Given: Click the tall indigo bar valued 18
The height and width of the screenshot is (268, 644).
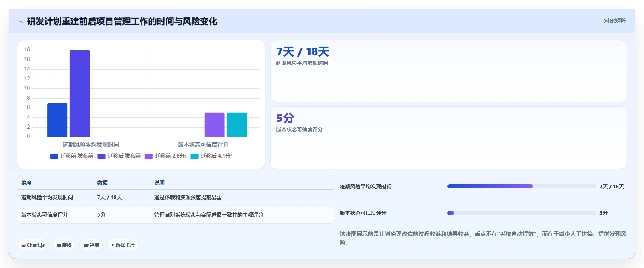Looking at the screenshot, I should coord(80,93).
